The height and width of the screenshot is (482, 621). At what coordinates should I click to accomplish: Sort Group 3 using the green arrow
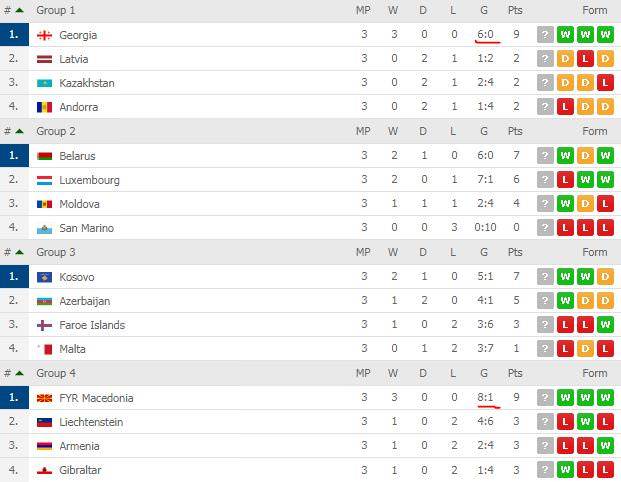click(x=19, y=252)
